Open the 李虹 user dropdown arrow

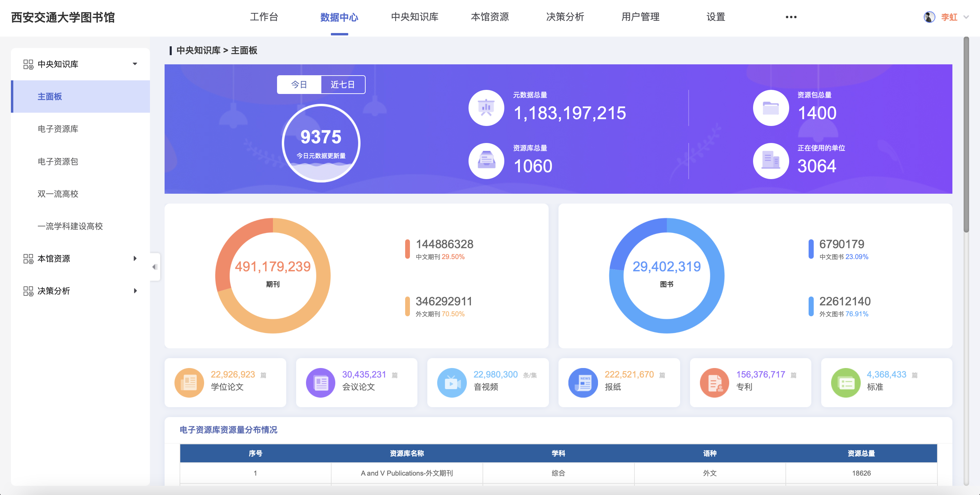coord(966,17)
